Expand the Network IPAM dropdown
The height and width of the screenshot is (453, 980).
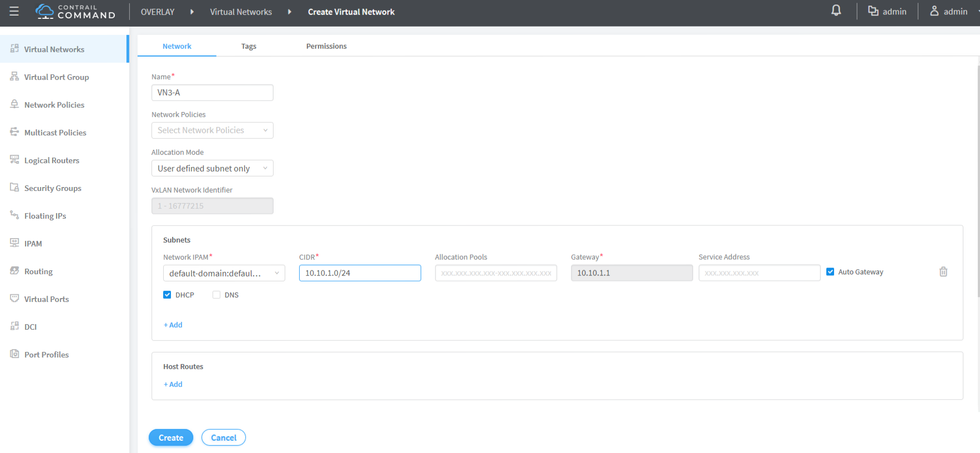(224, 273)
